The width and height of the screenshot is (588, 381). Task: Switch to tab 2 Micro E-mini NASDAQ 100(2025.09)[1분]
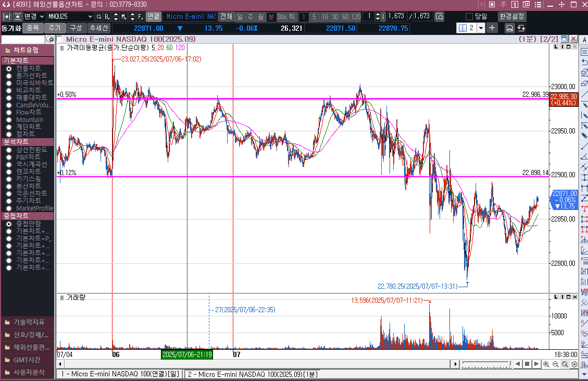(x=253, y=374)
